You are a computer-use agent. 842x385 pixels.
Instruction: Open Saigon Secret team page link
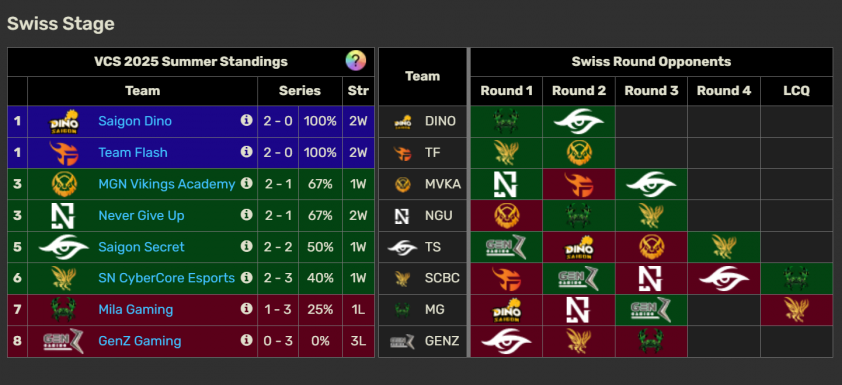pos(141,247)
